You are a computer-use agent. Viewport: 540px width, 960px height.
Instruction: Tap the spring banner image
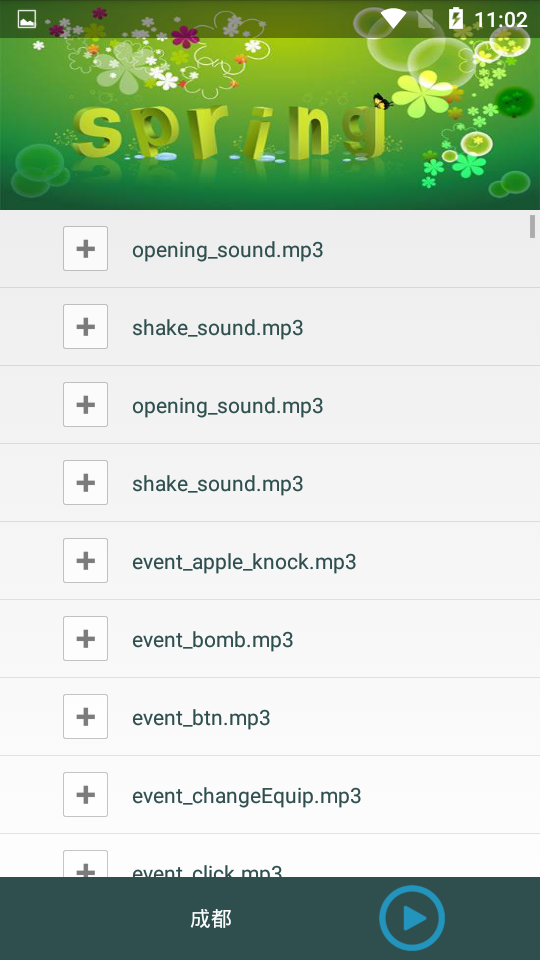point(270,124)
